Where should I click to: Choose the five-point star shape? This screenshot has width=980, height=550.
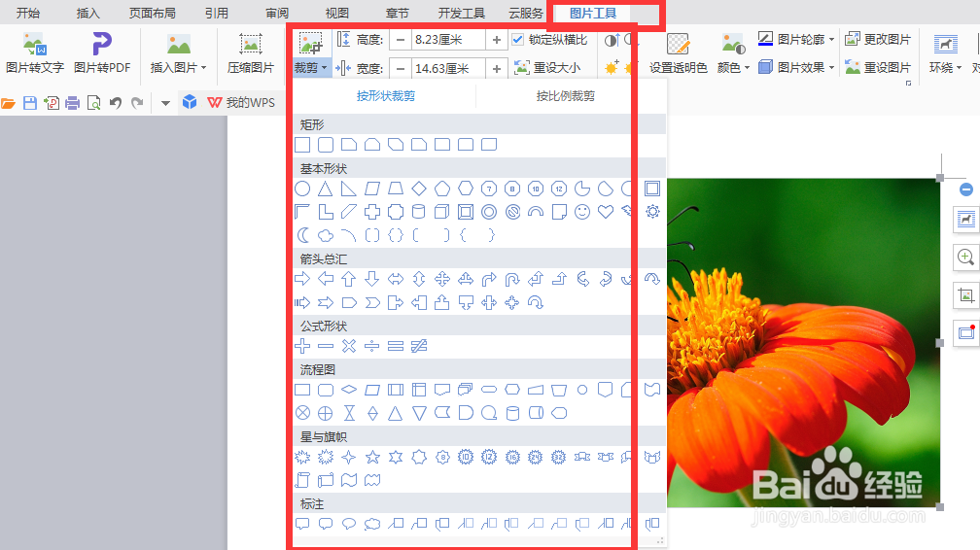372,458
